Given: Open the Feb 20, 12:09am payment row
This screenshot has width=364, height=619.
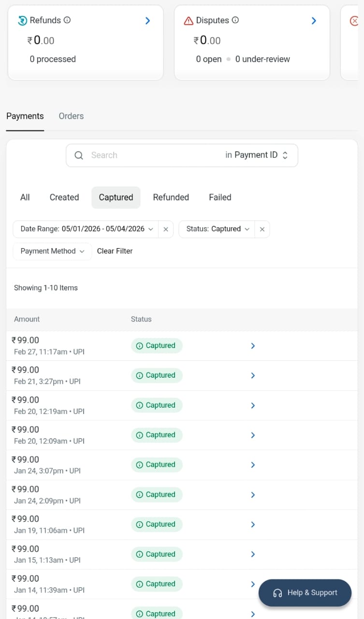Looking at the screenshot, I should [182, 435].
